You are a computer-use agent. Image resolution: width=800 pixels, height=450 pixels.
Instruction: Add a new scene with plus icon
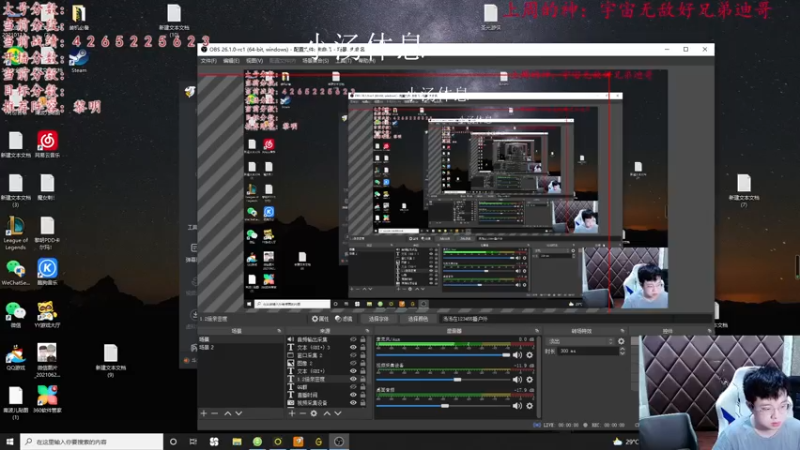[204, 413]
